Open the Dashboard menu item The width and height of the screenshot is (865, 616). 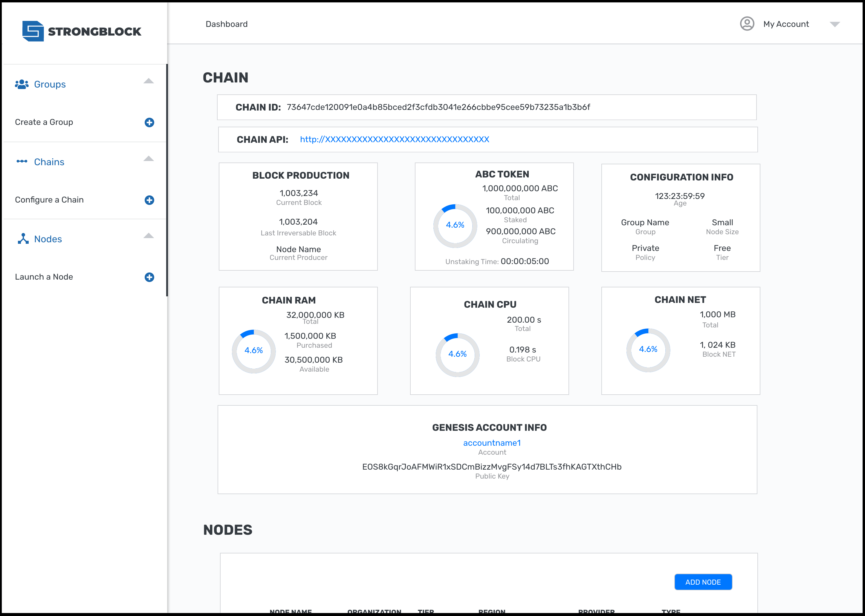(226, 24)
